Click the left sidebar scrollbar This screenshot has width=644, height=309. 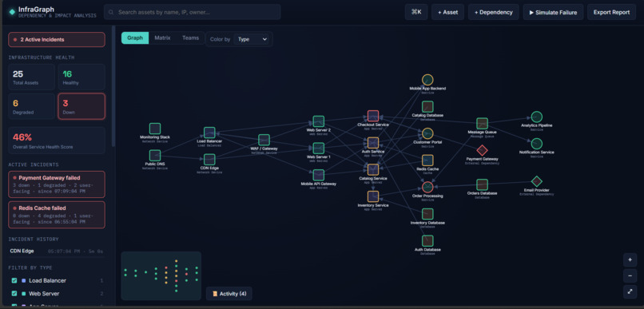(113, 86)
